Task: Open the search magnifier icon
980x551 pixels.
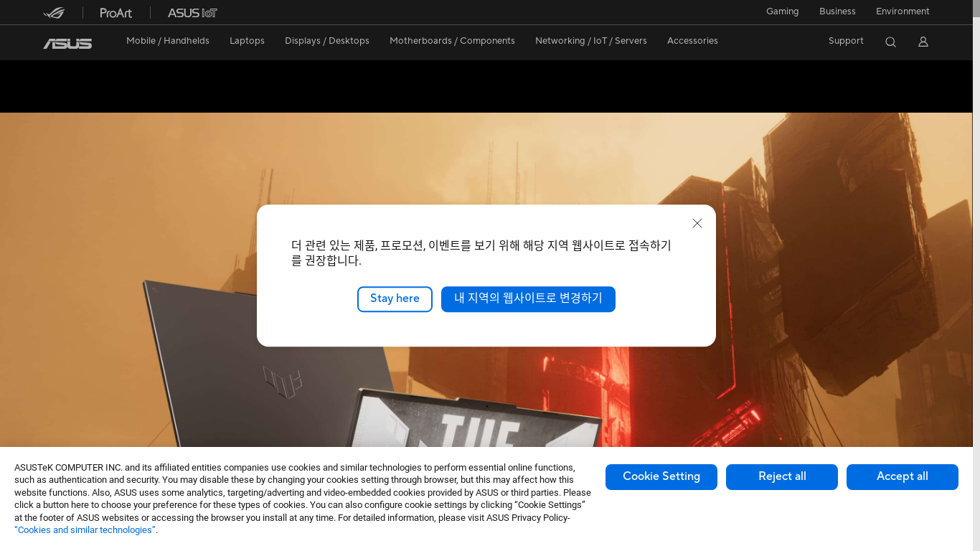Action: tap(890, 42)
